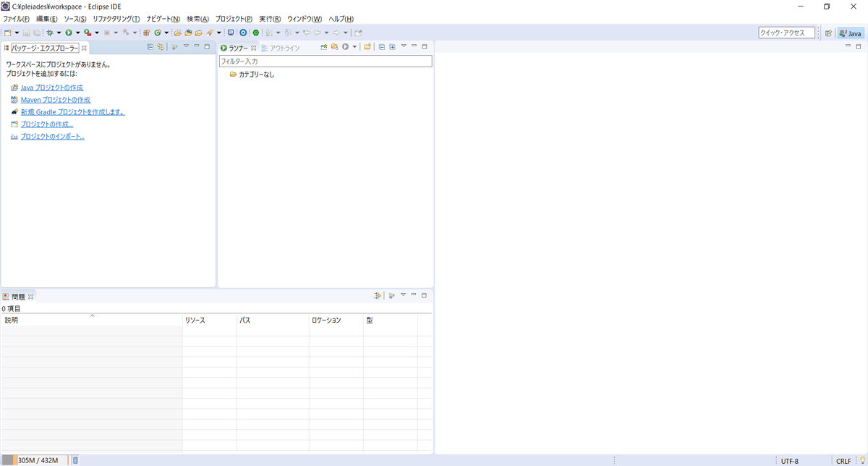Viewport: 868px width, 466px height.
Task: Toggle Link with Editor in Package Explorer
Action: (x=160, y=46)
